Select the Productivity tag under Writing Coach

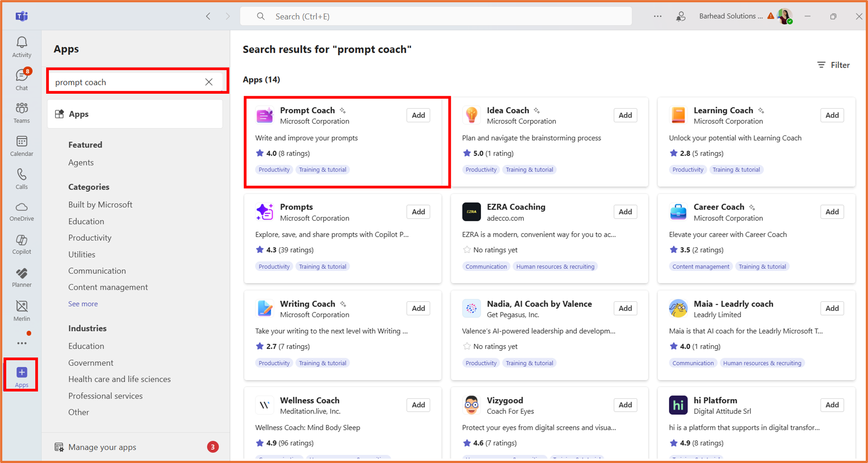click(x=274, y=363)
